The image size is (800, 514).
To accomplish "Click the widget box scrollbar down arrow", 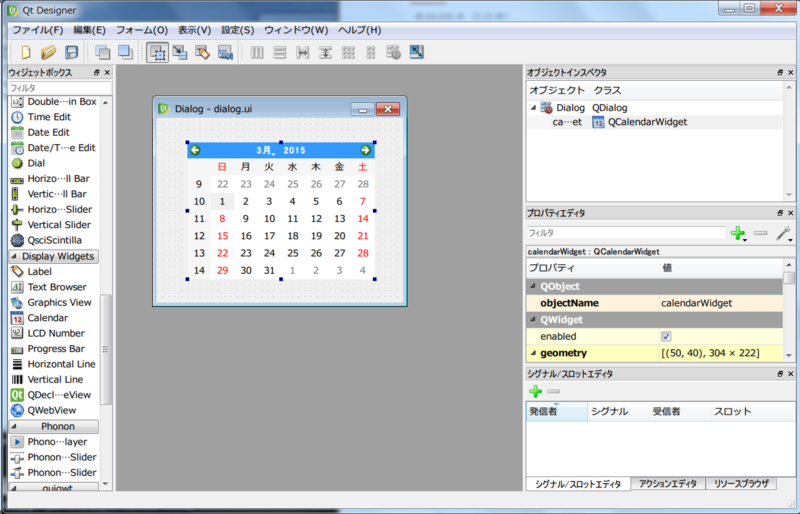I will 106,484.
